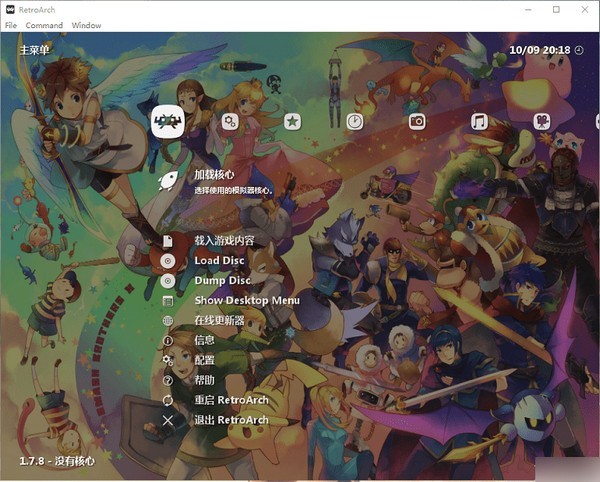The height and width of the screenshot is (482, 600).
Task: Click the 1.7.8 - 没有核心 version text
Action: pos(57,461)
